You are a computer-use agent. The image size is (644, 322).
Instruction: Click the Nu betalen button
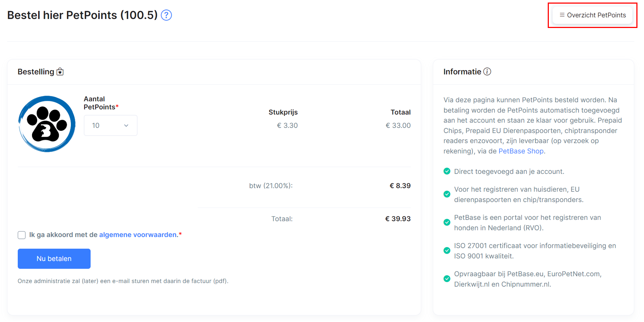tap(54, 259)
